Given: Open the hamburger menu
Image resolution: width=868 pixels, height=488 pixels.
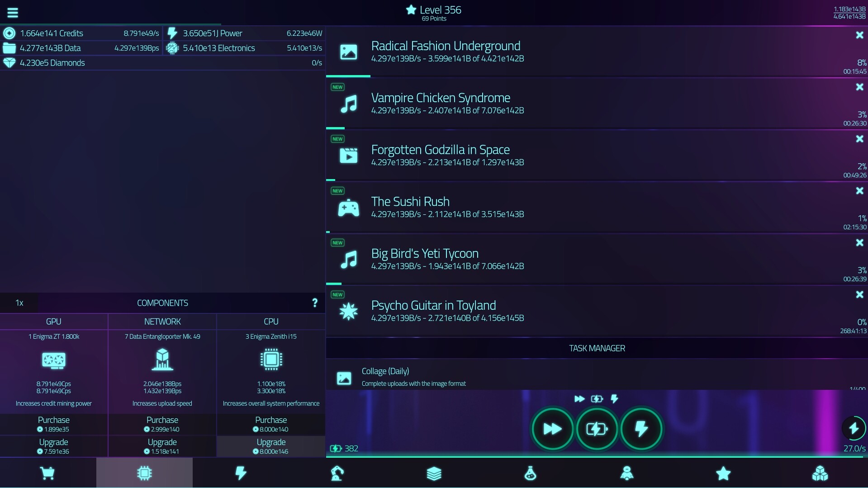Looking at the screenshot, I should pyautogui.click(x=12, y=12).
